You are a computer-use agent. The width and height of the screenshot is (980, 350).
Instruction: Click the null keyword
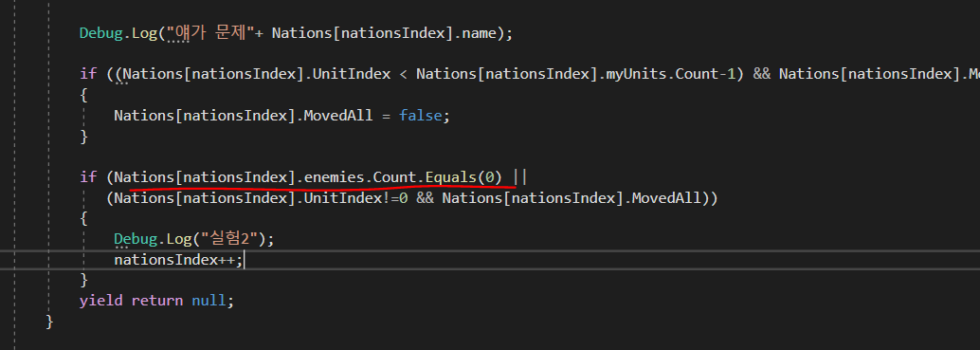pos(209,302)
